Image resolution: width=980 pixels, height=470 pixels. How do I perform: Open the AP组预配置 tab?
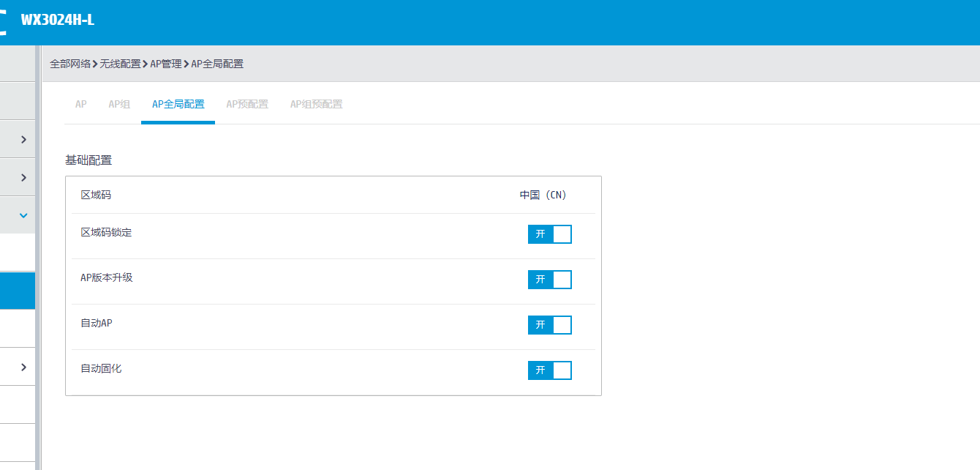[316, 104]
